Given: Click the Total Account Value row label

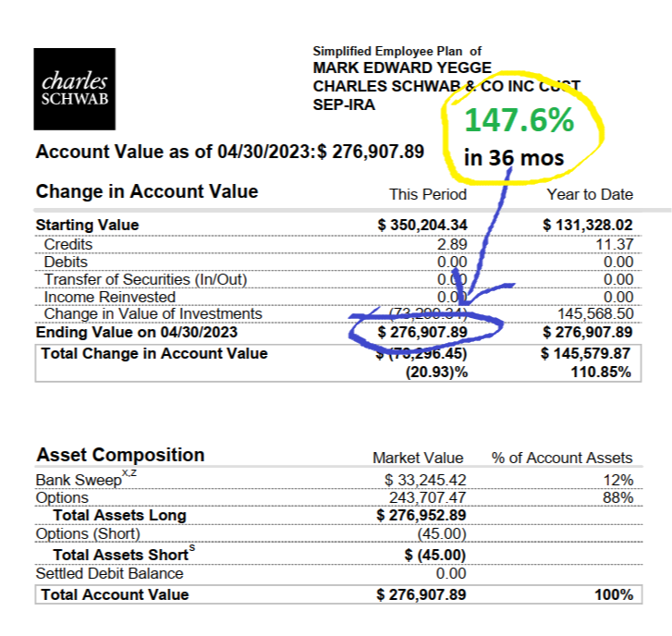Looking at the screenshot, I should tap(115, 594).
